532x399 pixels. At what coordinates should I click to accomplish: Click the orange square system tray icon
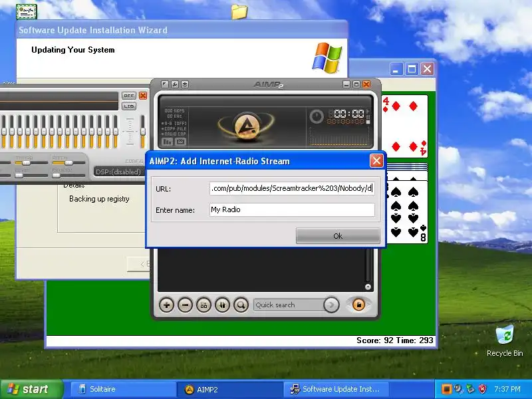tap(446, 389)
